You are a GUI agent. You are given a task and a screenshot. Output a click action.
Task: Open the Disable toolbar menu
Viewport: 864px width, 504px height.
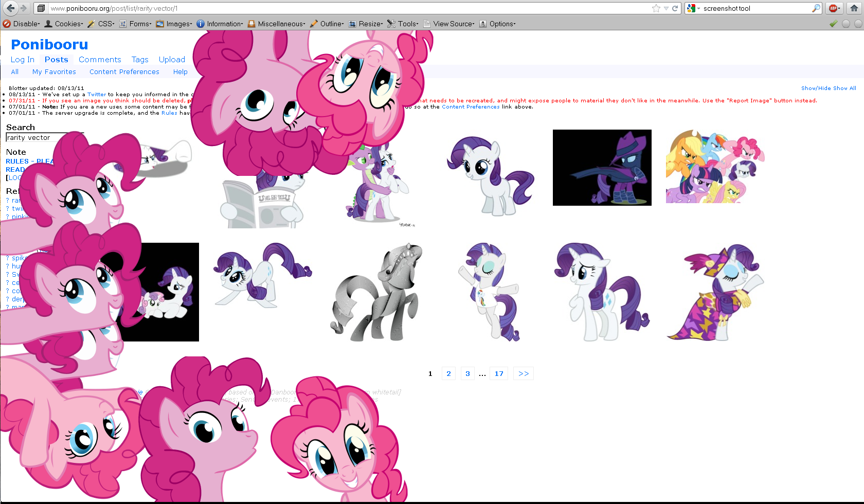point(22,24)
